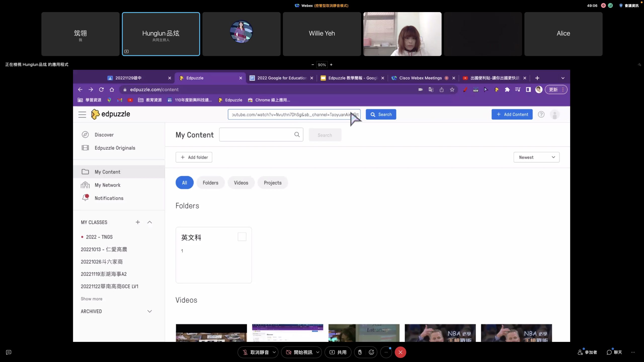Collapse the MY CLASSES section
The height and width of the screenshot is (362, 644).
pos(150,222)
